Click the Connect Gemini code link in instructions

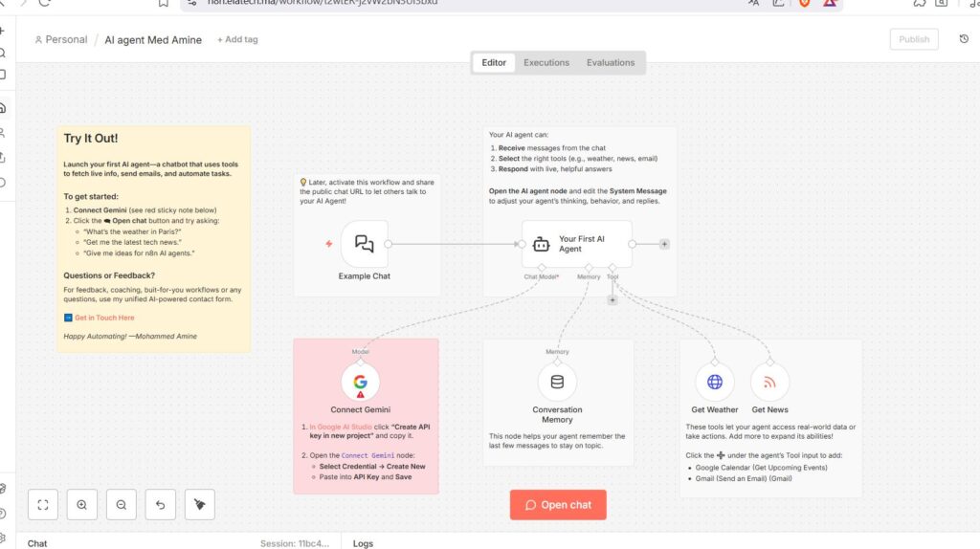click(367, 455)
